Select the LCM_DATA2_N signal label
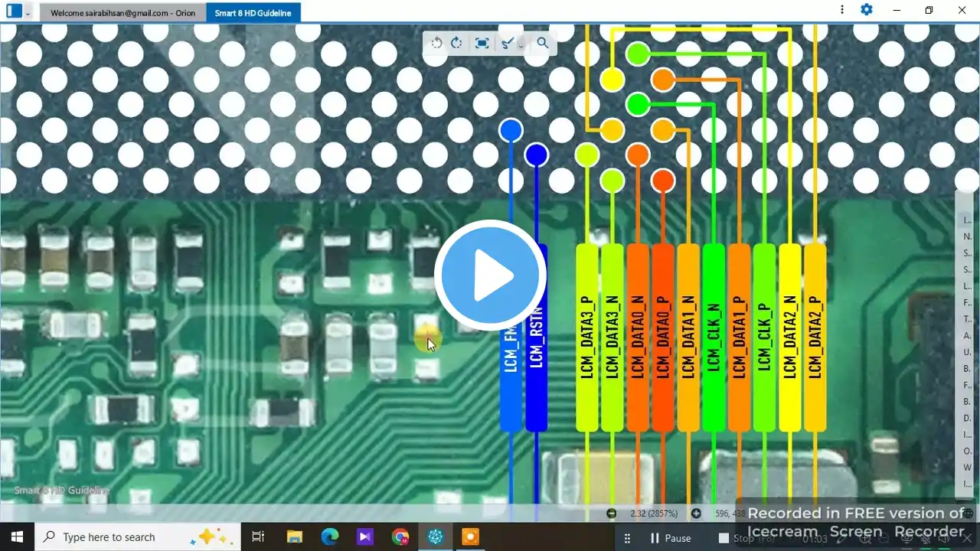Image resolution: width=980 pixels, height=551 pixels. (x=789, y=337)
